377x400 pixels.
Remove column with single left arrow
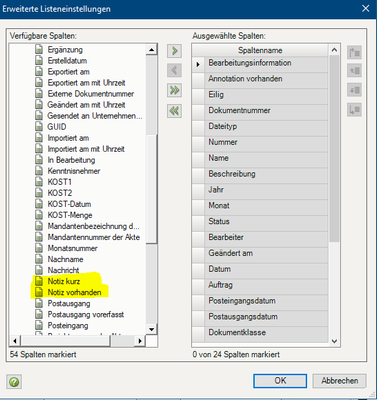click(174, 70)
